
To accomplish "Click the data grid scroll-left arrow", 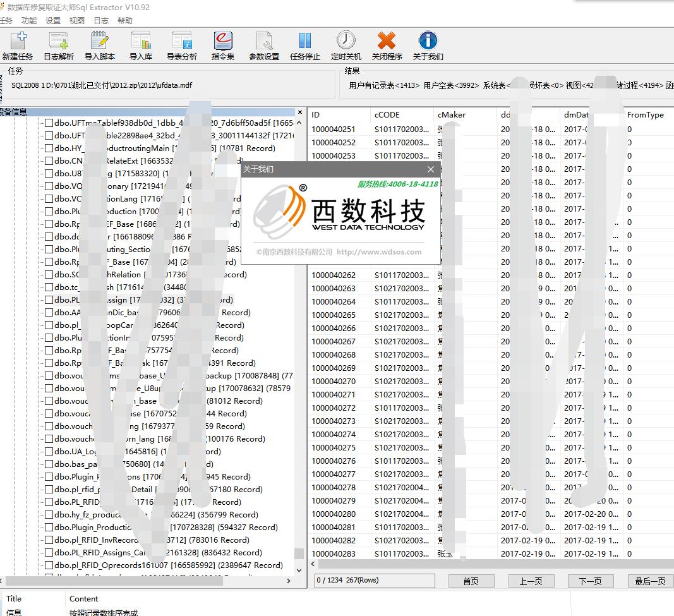I will coord(313,564).
